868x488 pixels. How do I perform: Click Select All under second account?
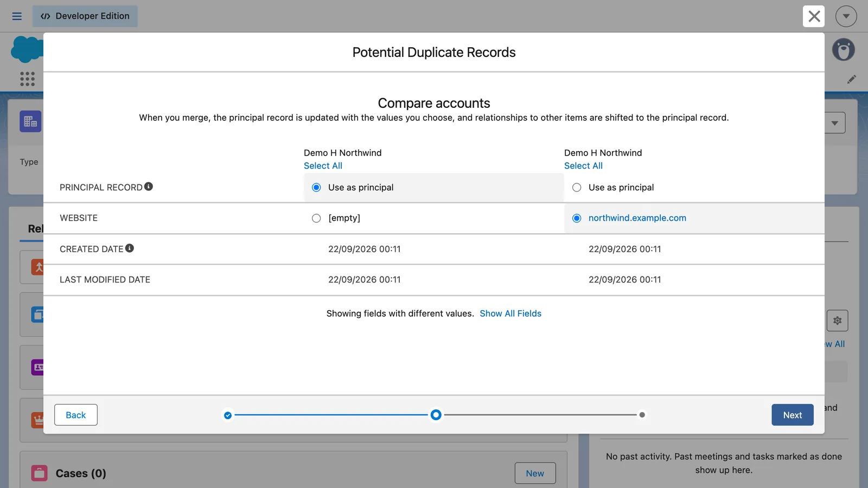pos(583,166)
